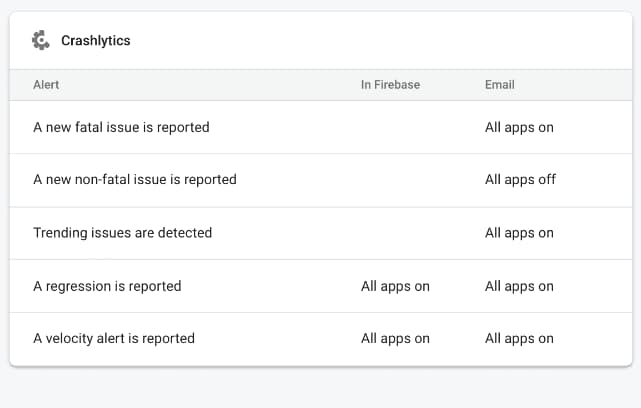Open the 'A new non-fatal issue is reported' alert

[x=135, y=179]
